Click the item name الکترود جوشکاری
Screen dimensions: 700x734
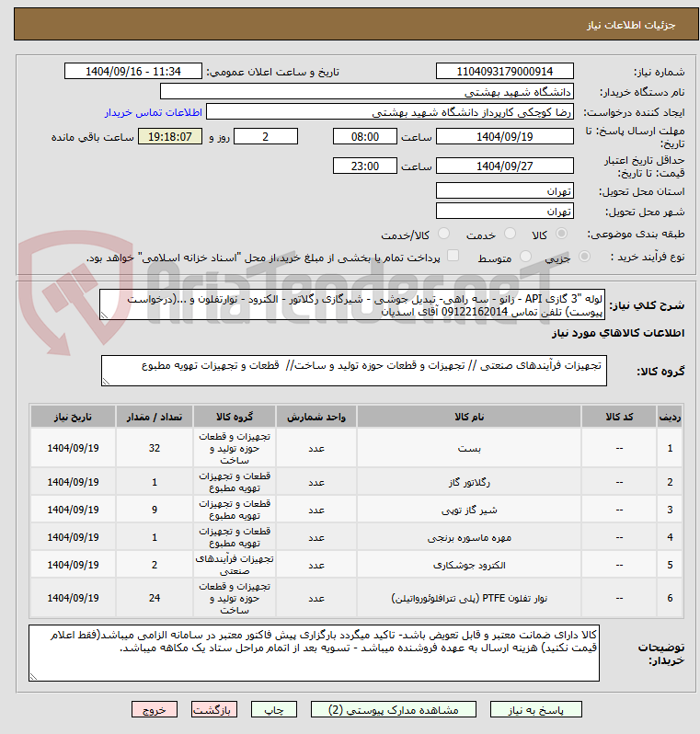coord(469,565)
